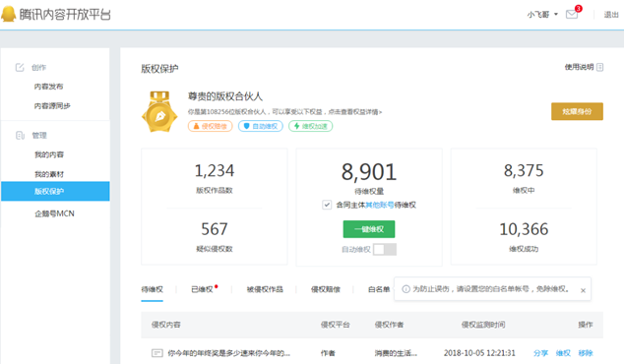Screen dimensions: 624x364
Task: Open 点击查看权益详情 link
Action: pos(355,112)
